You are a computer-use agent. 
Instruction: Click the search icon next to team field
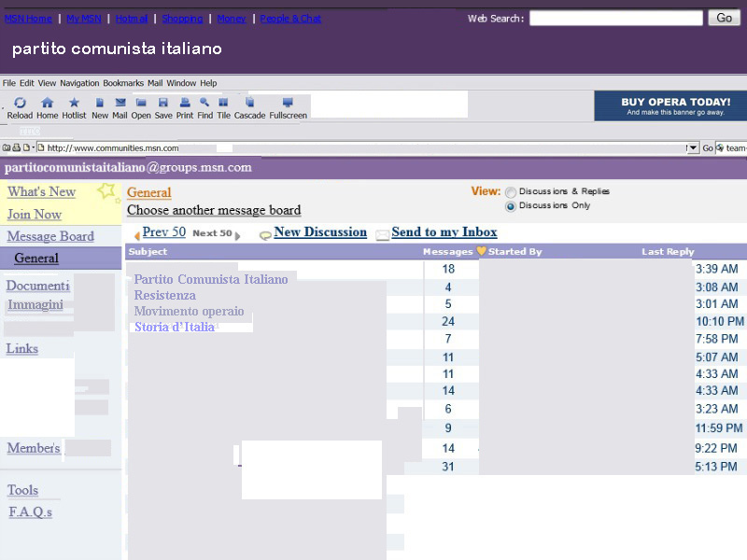pos(720,148)
